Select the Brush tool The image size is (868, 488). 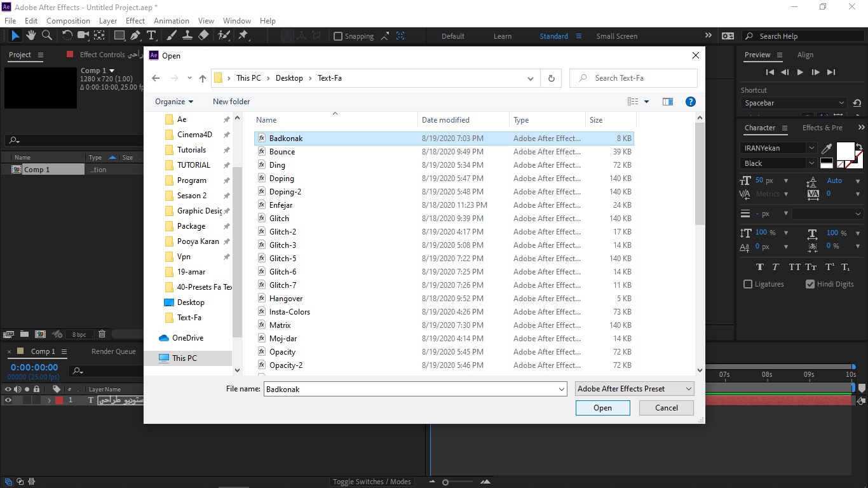click(x=172, y=36)
